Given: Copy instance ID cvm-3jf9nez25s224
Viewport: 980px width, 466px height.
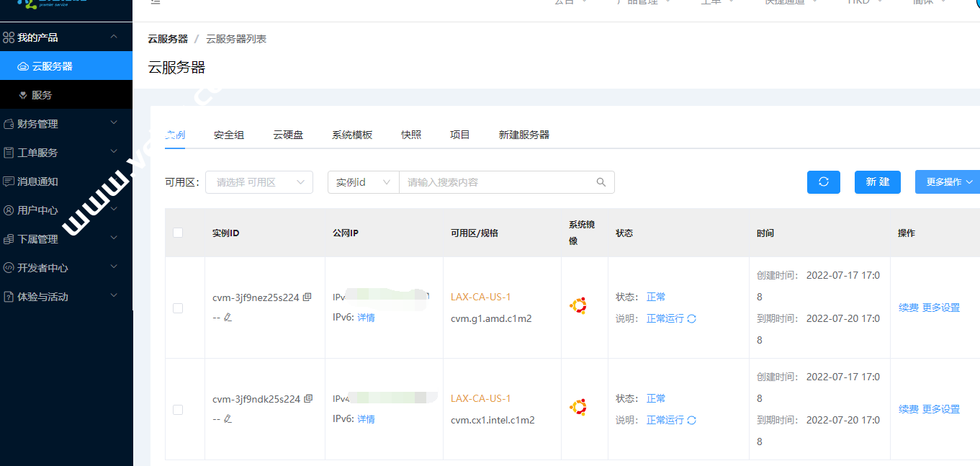Looking at the screenshot, I should [x=307, y=297].
